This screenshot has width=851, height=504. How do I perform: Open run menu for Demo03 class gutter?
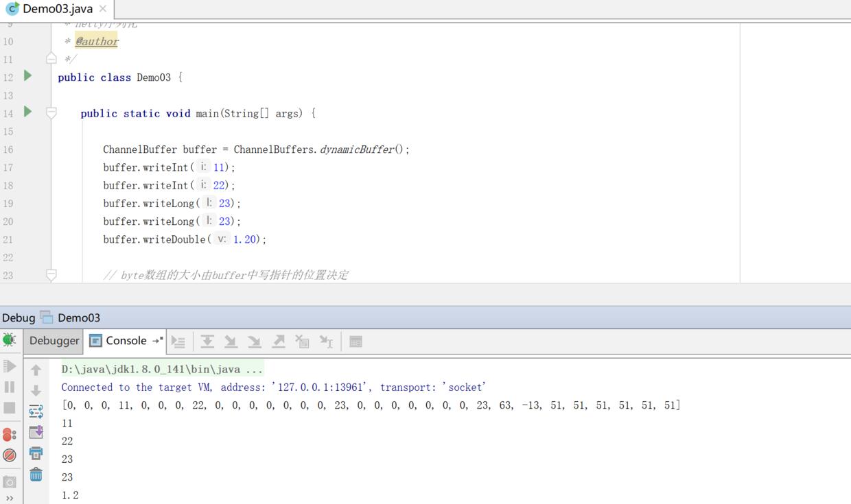27,76
